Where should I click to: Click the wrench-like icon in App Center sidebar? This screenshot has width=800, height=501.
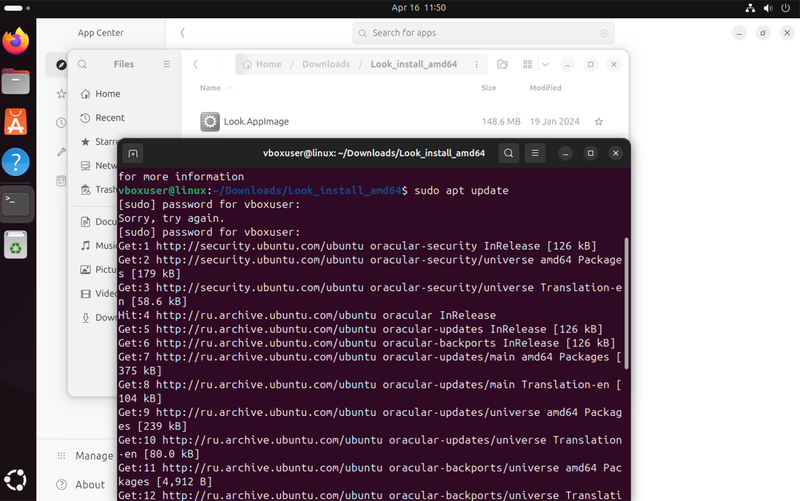61,152
